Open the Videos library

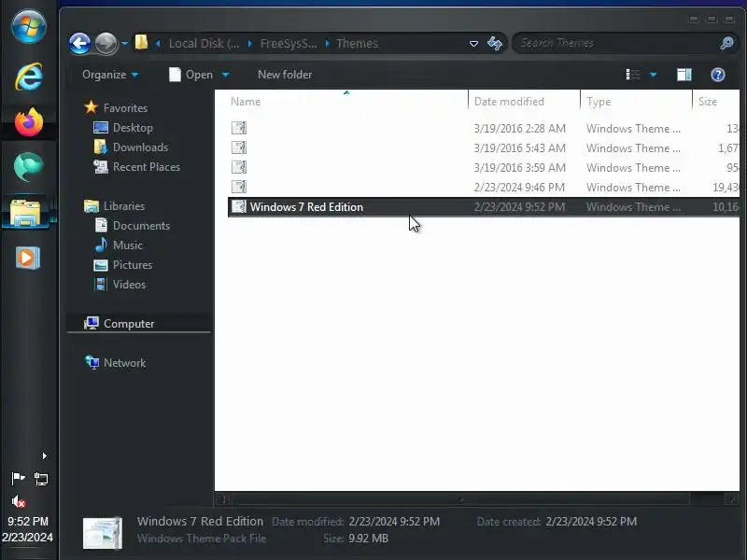[120, 285]
